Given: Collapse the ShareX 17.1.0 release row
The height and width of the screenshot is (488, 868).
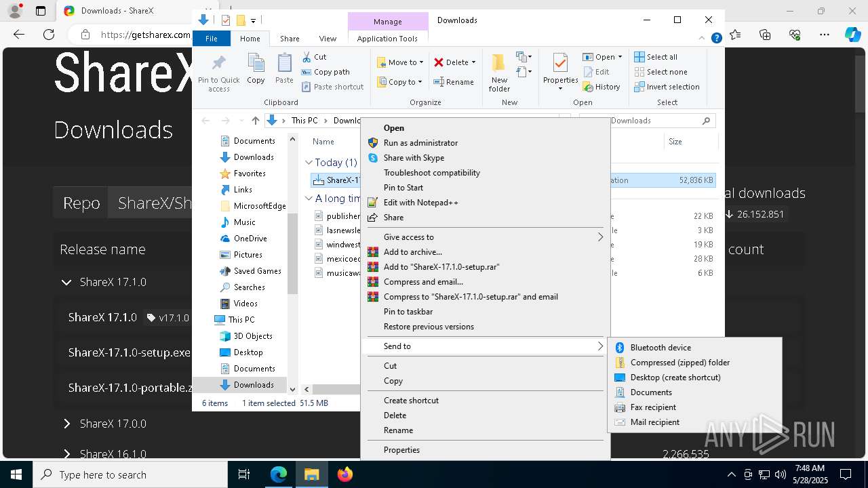Looking at the screenshot, I should 66,282.
